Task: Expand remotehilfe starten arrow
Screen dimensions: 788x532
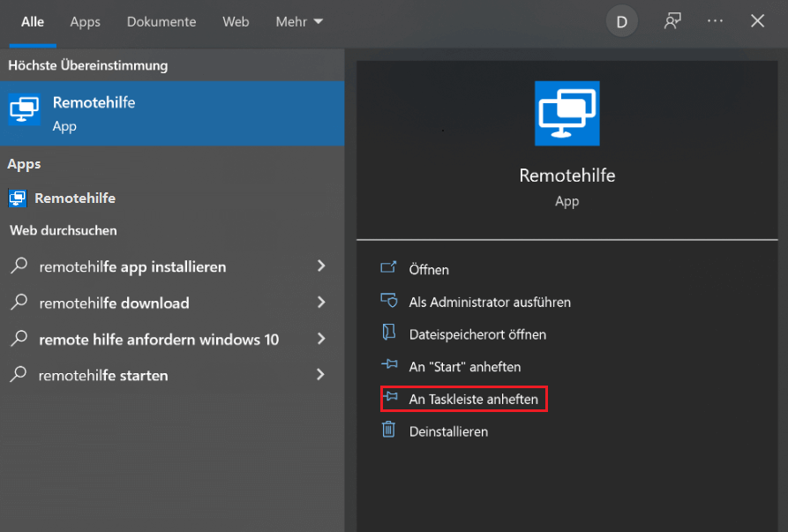Action: [x=320, y=374]
